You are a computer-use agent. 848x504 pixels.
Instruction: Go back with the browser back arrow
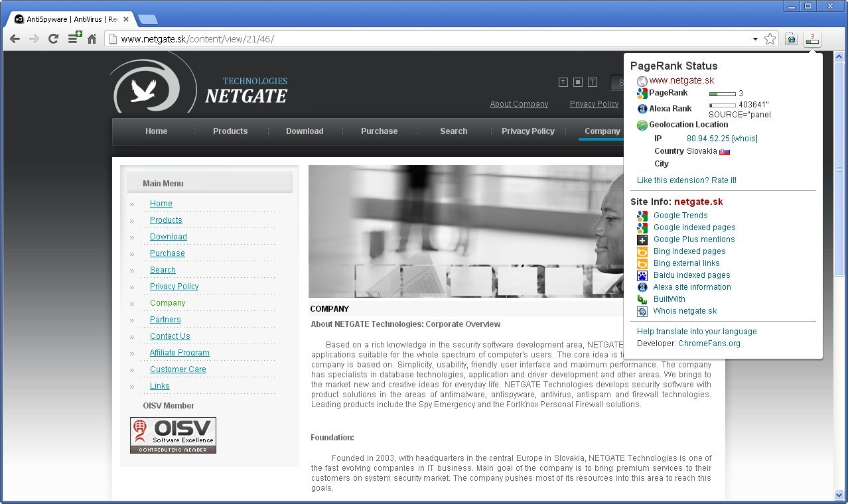(x=15, y=39)
